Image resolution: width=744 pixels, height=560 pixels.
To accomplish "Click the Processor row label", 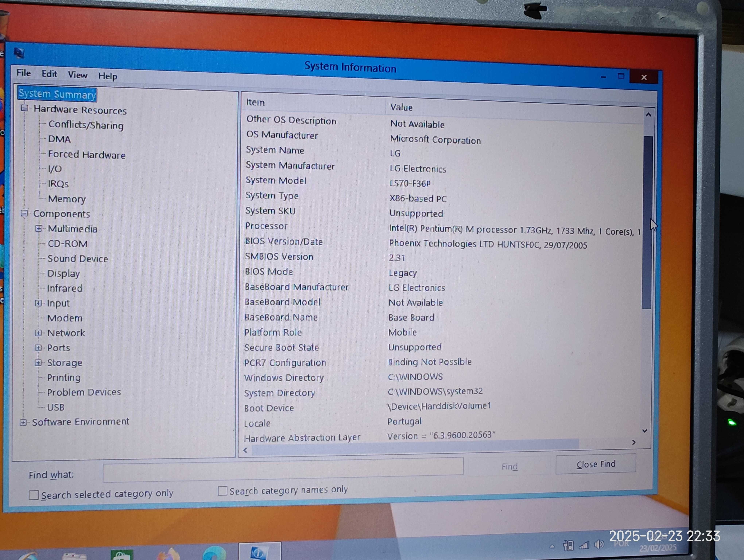I will click(266, 226).
